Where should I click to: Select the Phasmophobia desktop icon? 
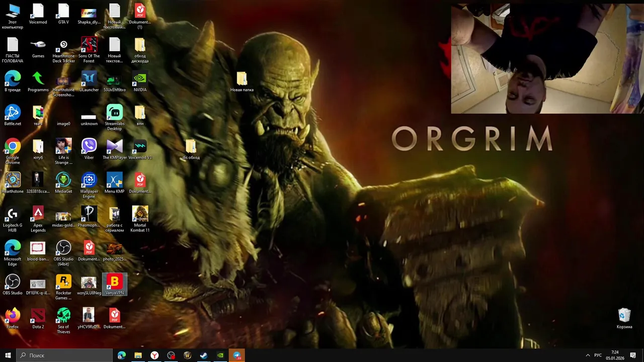89,217
